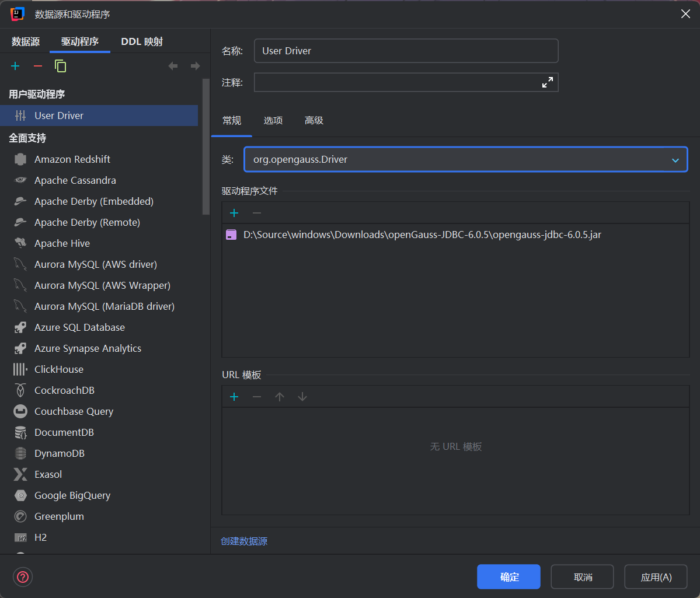Confirm with the 确定 button
This screenshot has width=700, height=598.
tap(509, 576)
